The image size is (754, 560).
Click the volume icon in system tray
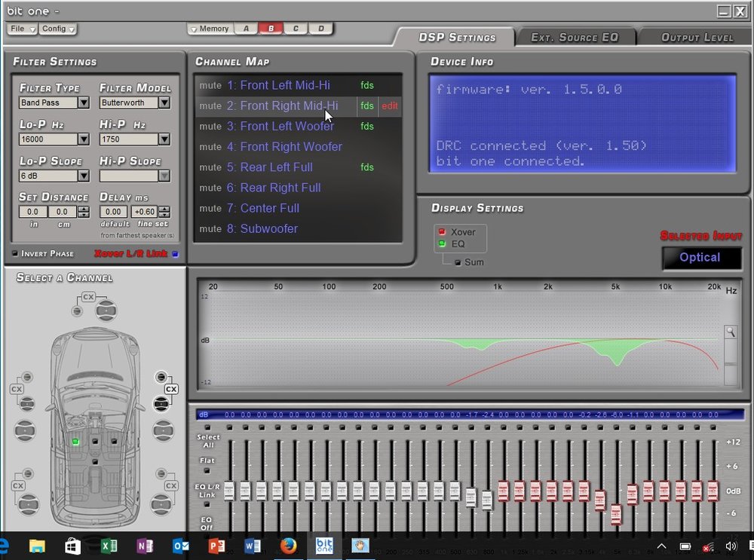[731, 546]
